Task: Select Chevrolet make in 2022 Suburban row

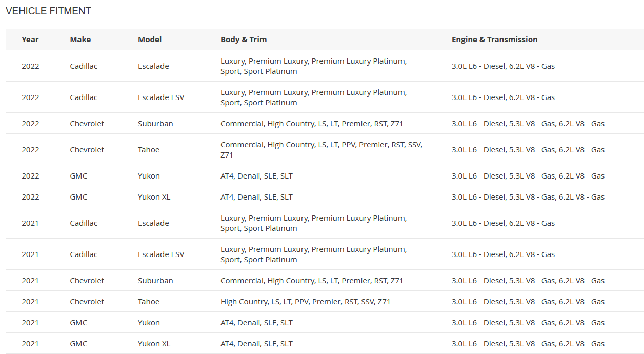Action: [x=87, y=124]
